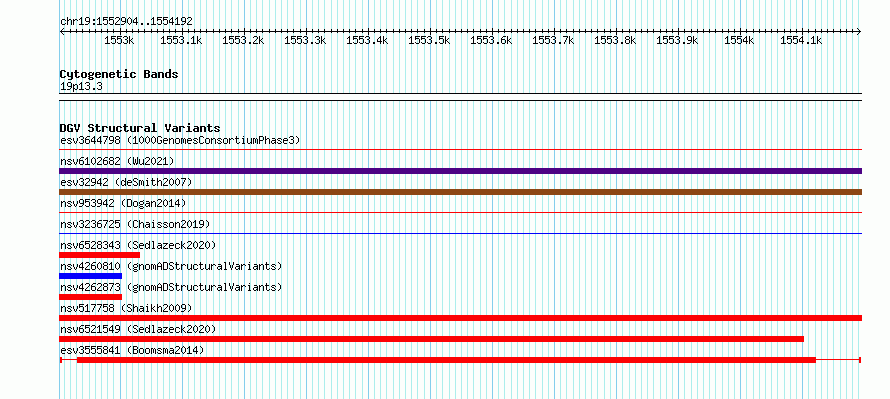
Task: Click the Cytogenetic Bands track title
Action: point(119,74)
